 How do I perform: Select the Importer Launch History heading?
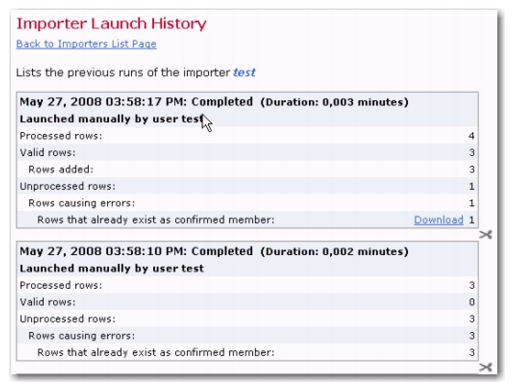pyautogui.click(x=111, y=24)
